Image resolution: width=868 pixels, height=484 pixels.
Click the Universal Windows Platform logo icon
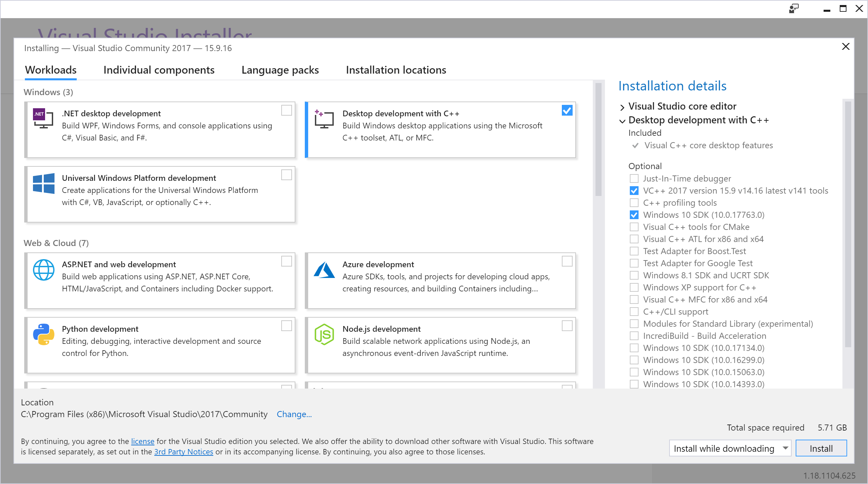point(43,184)
